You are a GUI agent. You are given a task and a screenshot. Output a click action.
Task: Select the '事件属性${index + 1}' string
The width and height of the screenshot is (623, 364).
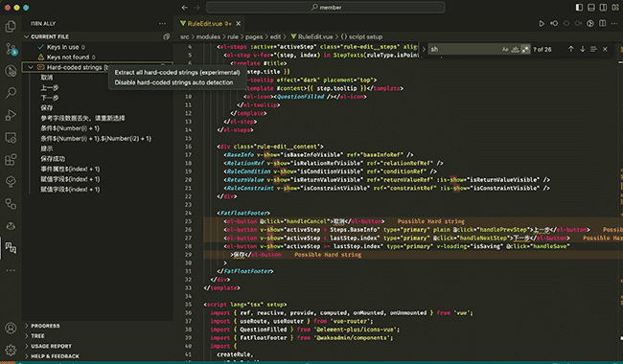click(x=70, y=170)
